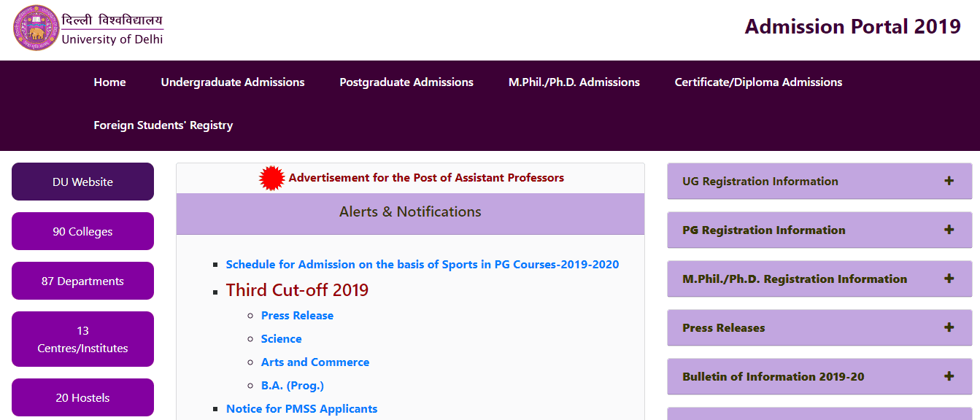Expand PG Registration Information plus icon
Screen dimensions: 980x420
click(949, 230)
